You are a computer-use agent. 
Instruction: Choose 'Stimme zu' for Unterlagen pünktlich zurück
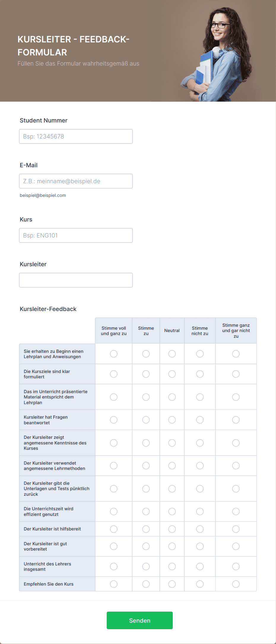[146, 489]
